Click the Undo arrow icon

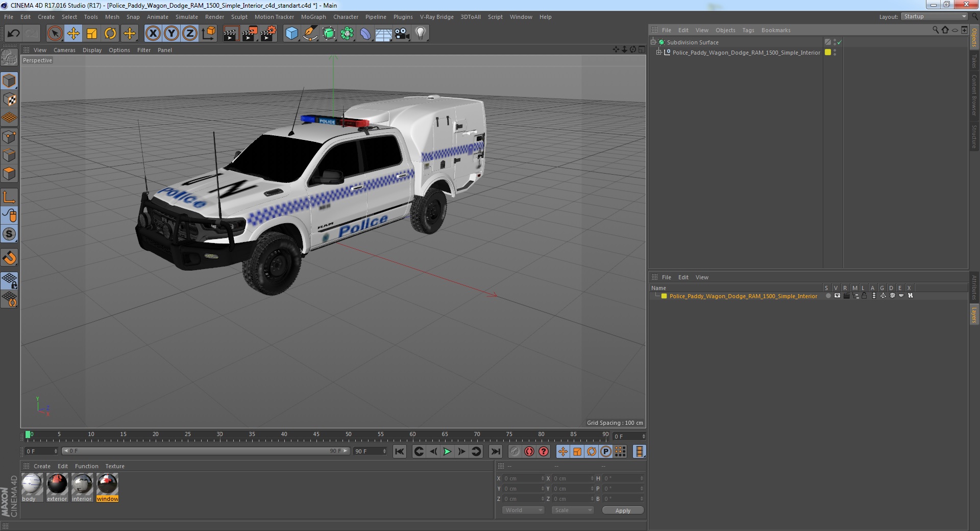tap(13, 34)
